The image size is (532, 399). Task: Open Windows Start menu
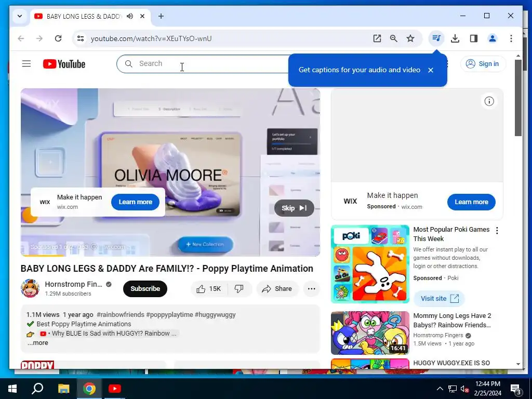pos(12,389)
